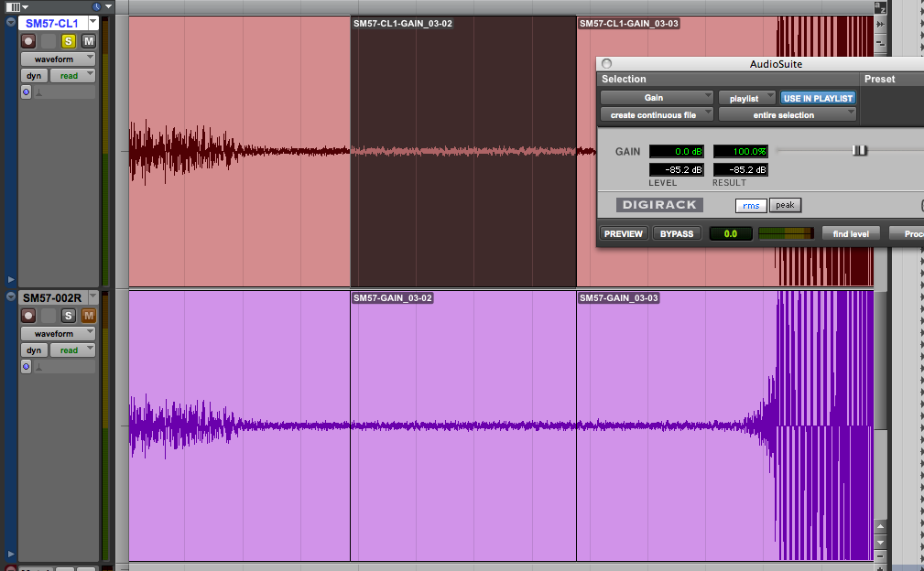Click the SM57-002R track timebase clock icon
This screenshot has width=924, height=571.
[26, 367]
